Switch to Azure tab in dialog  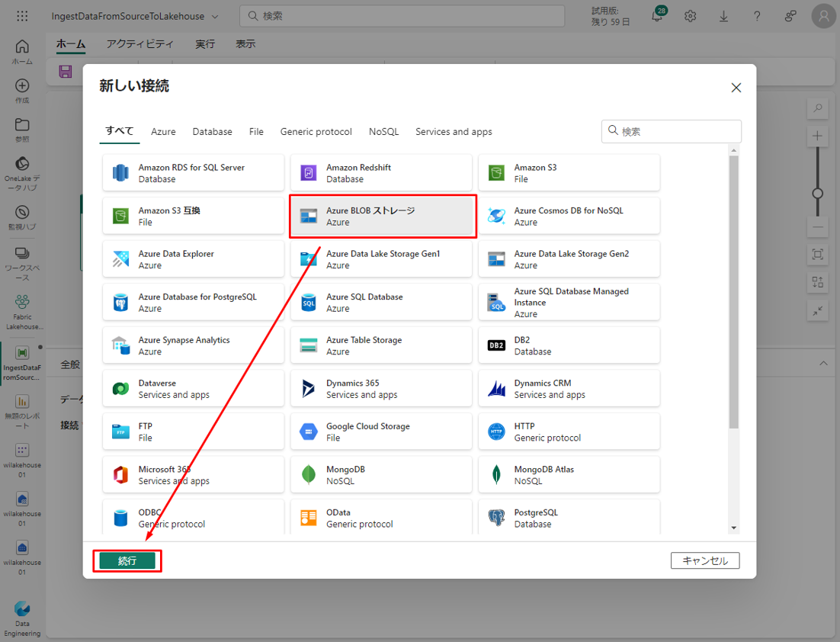(x=163, y=132)
